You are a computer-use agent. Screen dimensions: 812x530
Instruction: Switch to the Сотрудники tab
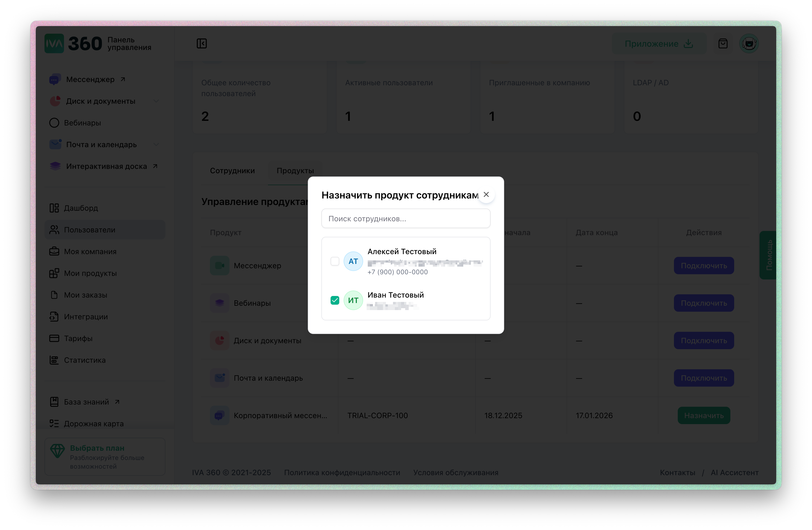pyautogui.click(x=232, y=171)
